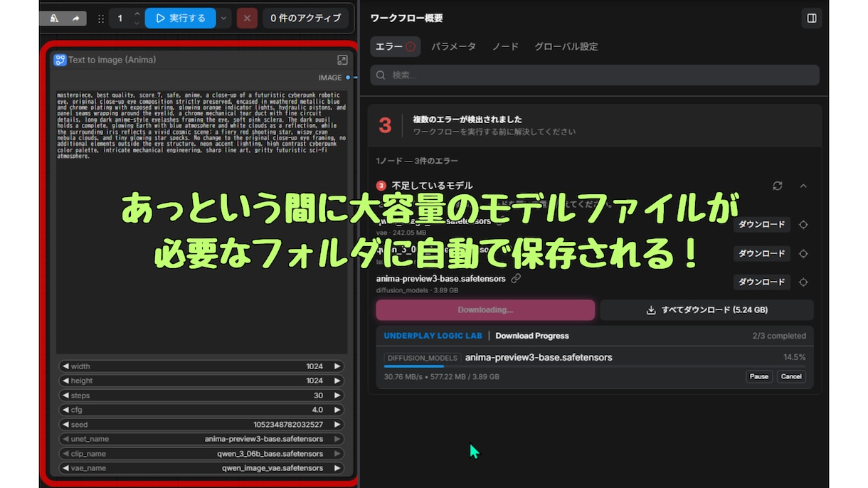Pause the anima-preview3-base download

(759, 376)
